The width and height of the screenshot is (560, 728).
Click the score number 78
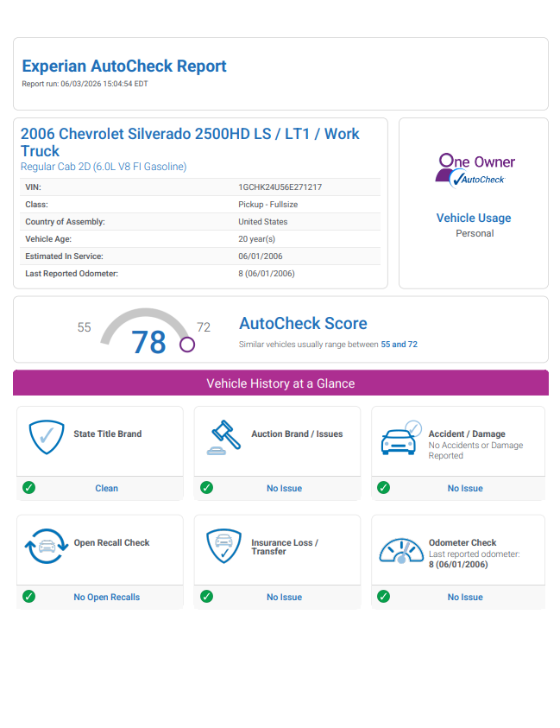pos(148,342)
